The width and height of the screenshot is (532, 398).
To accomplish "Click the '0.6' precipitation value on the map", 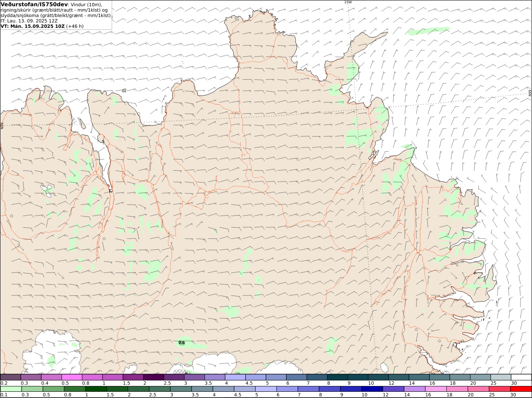I will 182,343.
